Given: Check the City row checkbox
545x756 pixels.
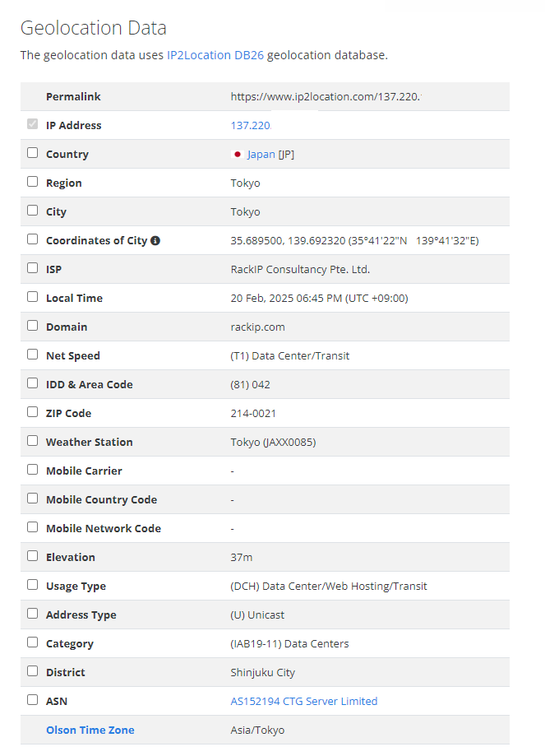Looking at the screenshot, I should [x=32, y=211].
